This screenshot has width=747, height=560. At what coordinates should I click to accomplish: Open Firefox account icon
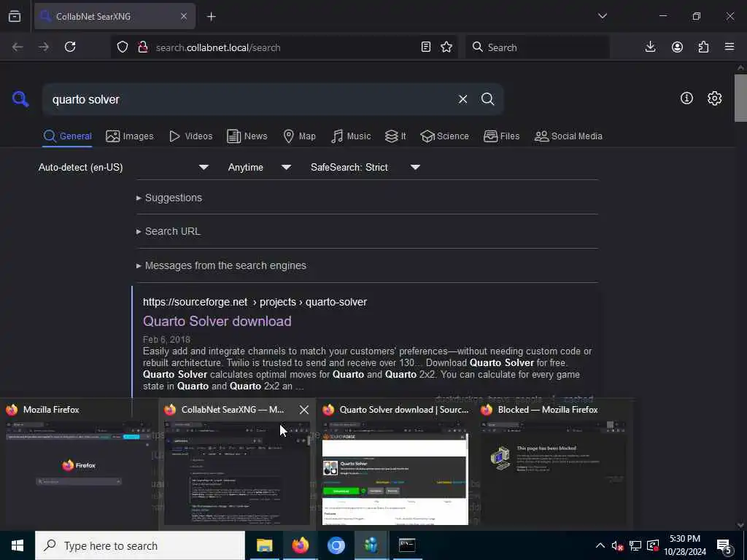pos(677,47)
